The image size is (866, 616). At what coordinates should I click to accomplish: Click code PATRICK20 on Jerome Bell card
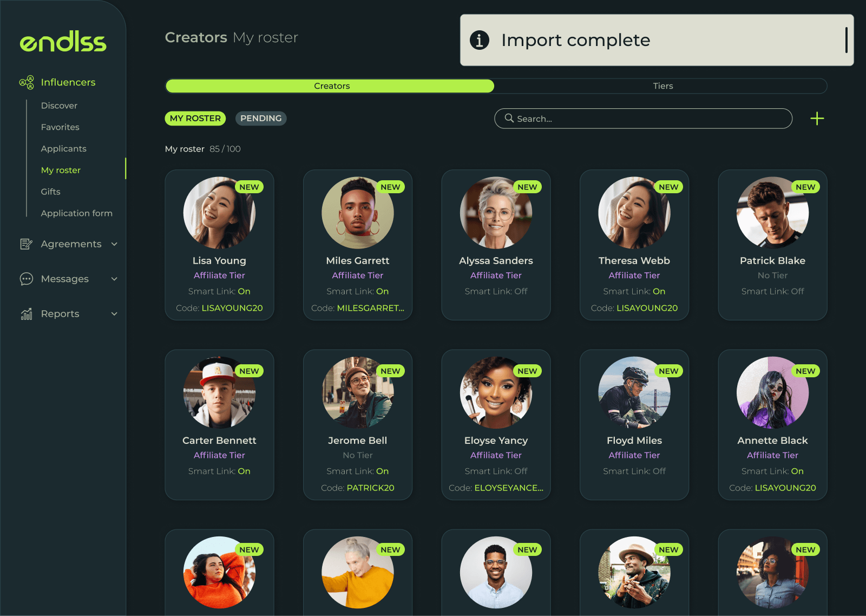click(x=371, y=488)
